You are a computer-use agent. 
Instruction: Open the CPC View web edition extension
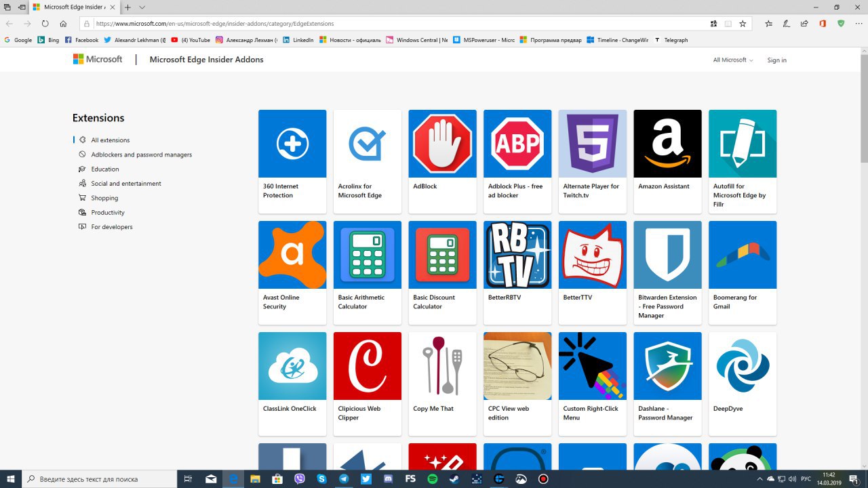point(517,384)
